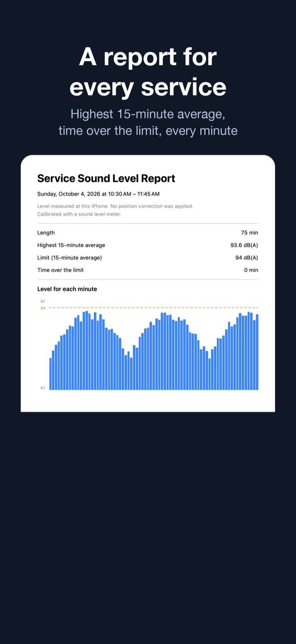Click the sound level report thumbnail card
The image size is (296, 644).
coord(148,283)
